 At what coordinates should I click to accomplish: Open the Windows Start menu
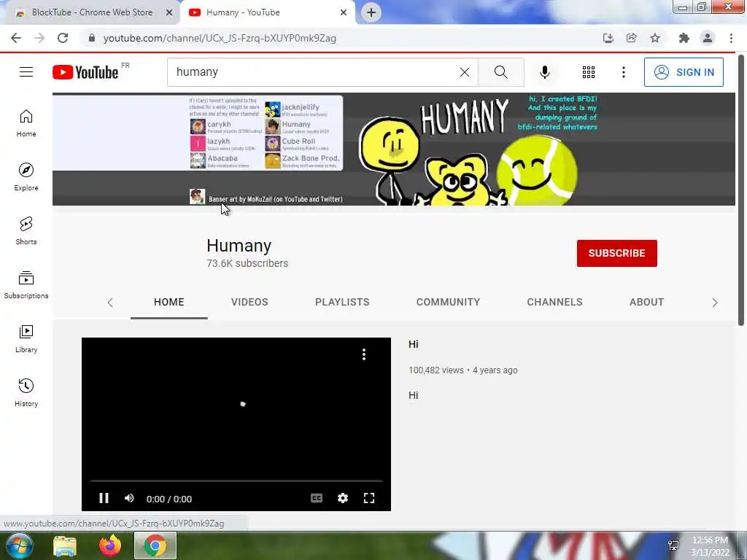click(x=19, y=545)
